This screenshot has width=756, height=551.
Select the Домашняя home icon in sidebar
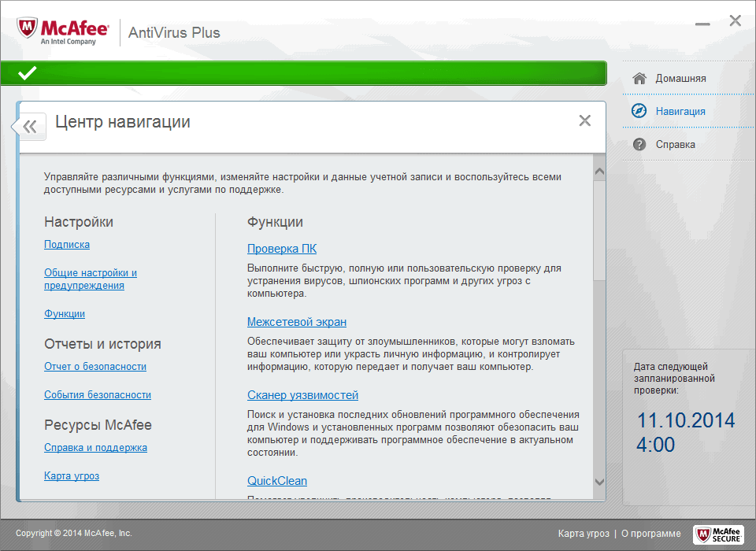click(640, 77)
